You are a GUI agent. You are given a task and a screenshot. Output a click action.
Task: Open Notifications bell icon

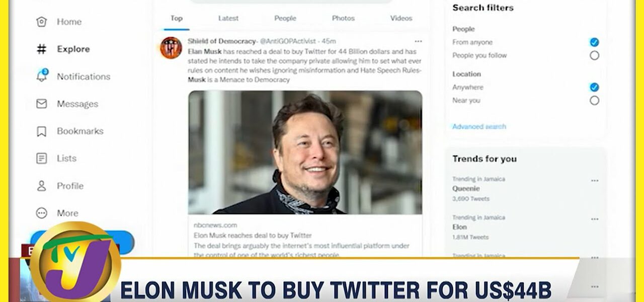point(41,77)
